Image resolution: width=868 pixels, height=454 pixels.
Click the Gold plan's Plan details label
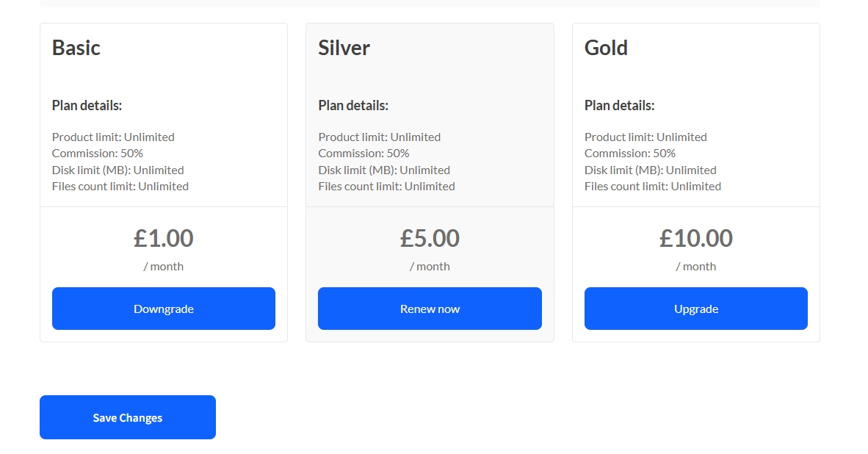click(620, 106)
